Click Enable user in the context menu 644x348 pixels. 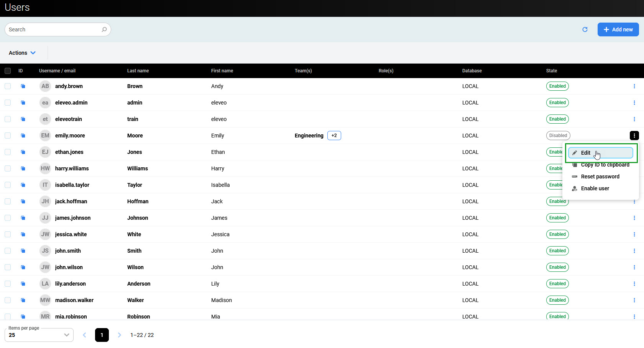pos(595,188)
